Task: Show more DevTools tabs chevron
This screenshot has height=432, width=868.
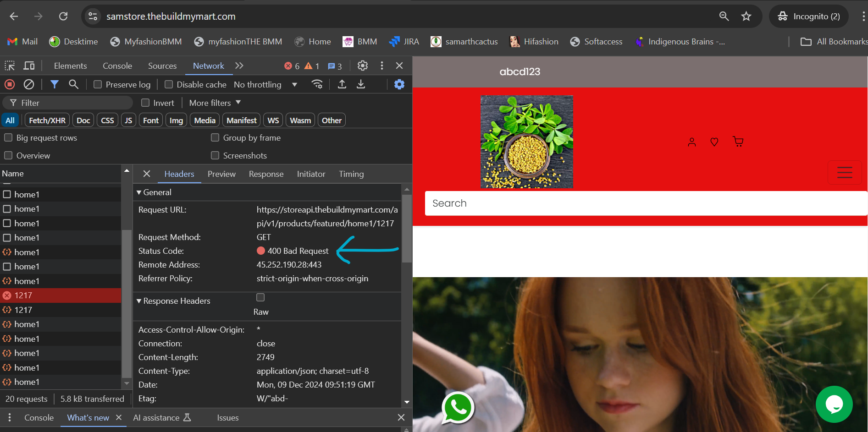Action: coord(239,66)
